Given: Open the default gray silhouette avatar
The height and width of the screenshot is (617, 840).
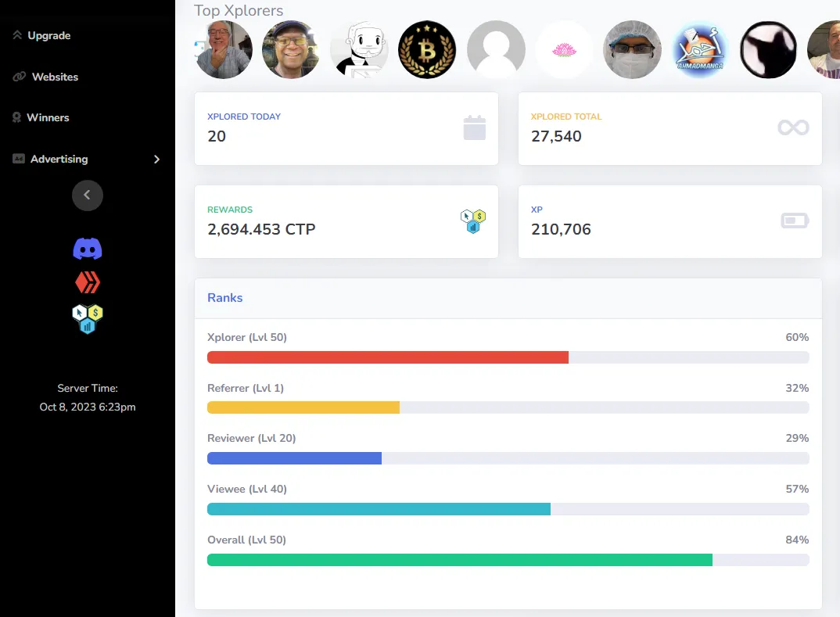Looking at the screenshot, I should [496, 50].
